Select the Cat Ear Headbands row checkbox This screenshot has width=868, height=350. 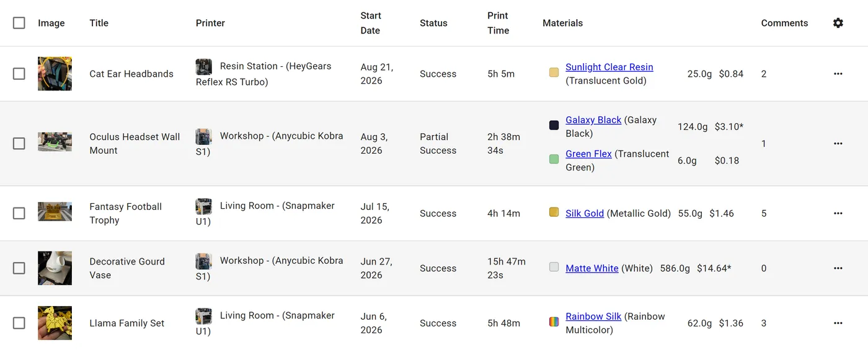19,74
